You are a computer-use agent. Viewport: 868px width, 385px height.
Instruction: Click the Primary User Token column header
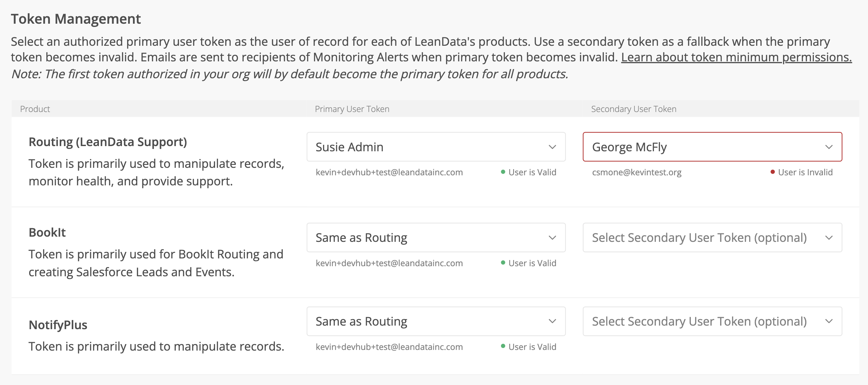point(352,109)
